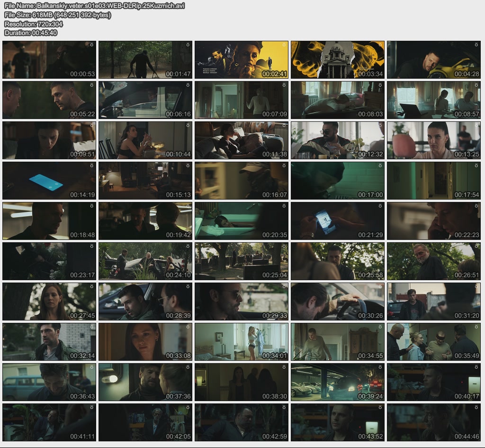Select the thumbnail at 00:25:58
The image size is (485, 448).
coord(338,261)
